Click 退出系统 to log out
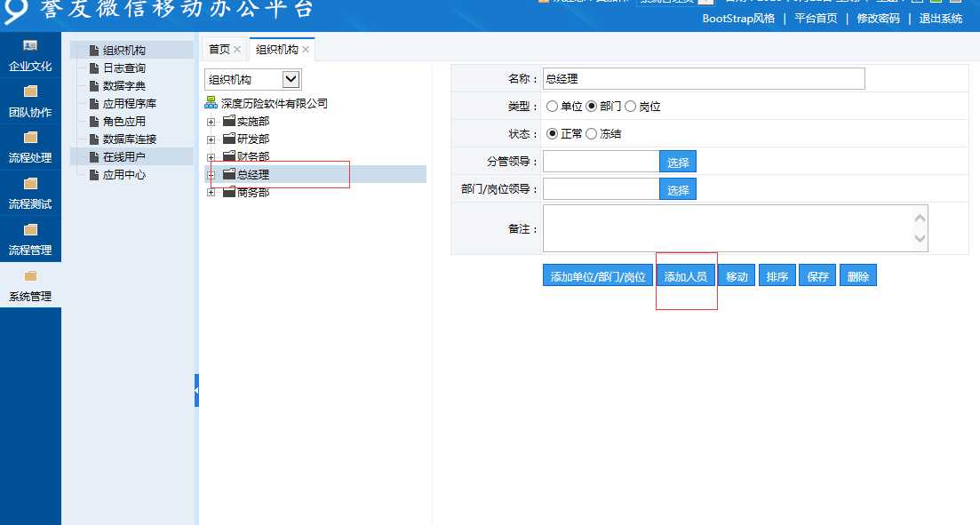Viewport: 980px width, 525px height. 941,18
